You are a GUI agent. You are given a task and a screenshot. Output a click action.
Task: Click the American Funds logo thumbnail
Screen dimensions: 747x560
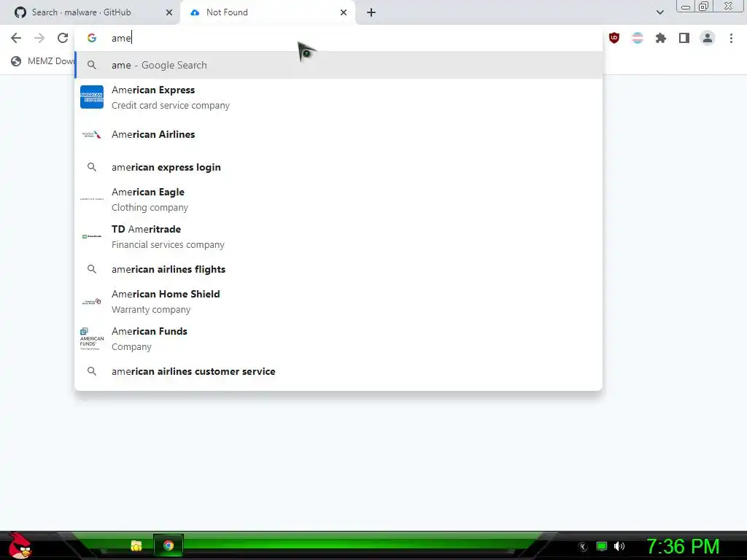click(92, 338)
